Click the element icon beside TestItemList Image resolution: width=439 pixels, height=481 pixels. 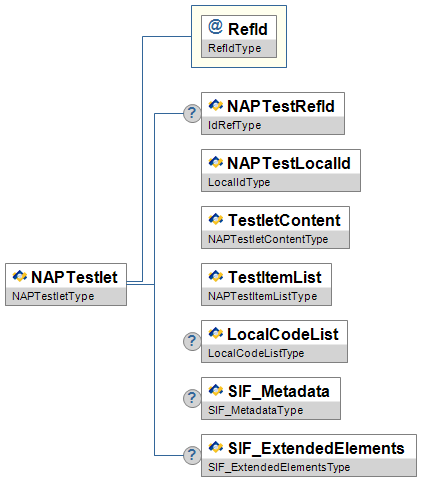216,276
